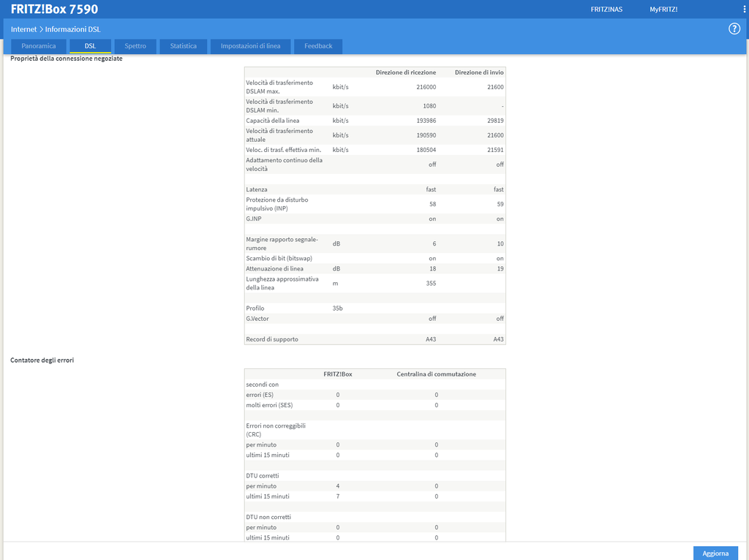Image resolution: width=749 pixels, height=560 pixels.
Task: Click Informazioni DSL breadcrumb item
Action: coord(73,29)
